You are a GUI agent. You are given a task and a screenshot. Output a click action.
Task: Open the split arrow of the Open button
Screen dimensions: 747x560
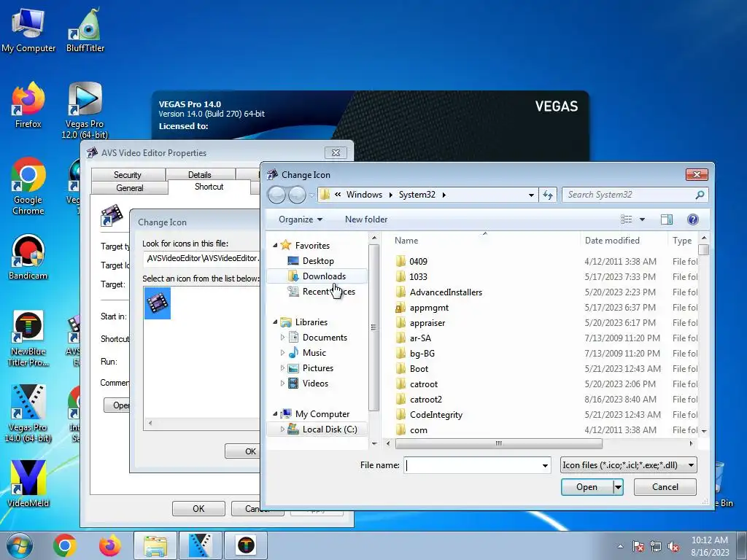(x=618, y=487)
